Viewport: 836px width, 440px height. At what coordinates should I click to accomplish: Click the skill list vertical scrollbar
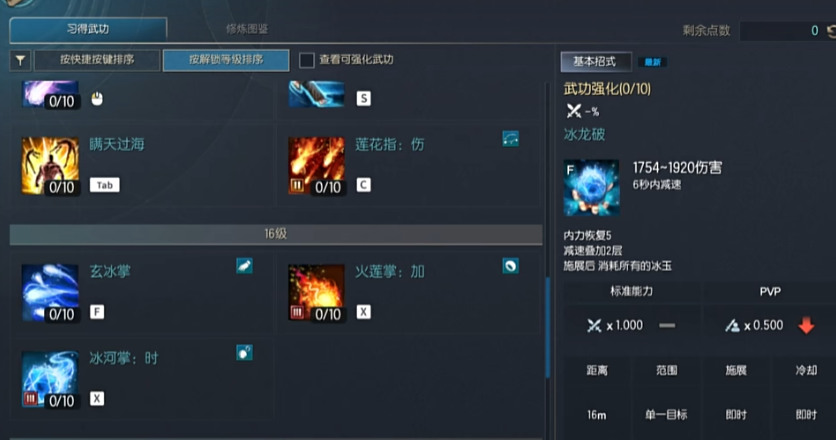pos(547,327)
